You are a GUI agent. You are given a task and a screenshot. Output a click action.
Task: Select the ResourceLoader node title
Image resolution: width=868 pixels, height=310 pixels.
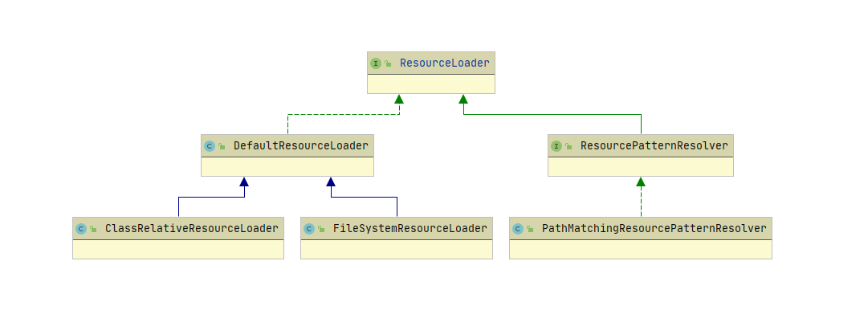[445, 63]
